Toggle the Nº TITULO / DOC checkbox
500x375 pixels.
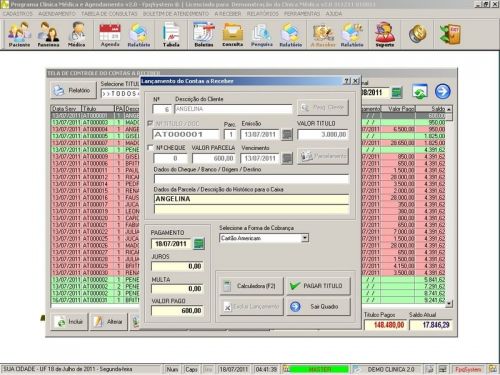coord(150,123)
